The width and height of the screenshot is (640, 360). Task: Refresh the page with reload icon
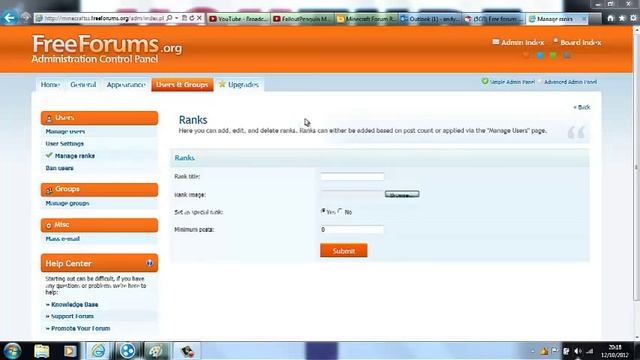(x=192, y=18)
